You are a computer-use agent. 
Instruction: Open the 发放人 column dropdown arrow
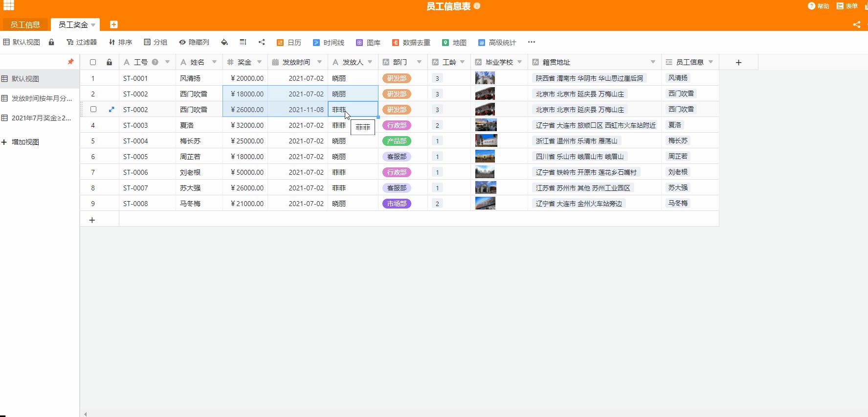coord(370,62)
